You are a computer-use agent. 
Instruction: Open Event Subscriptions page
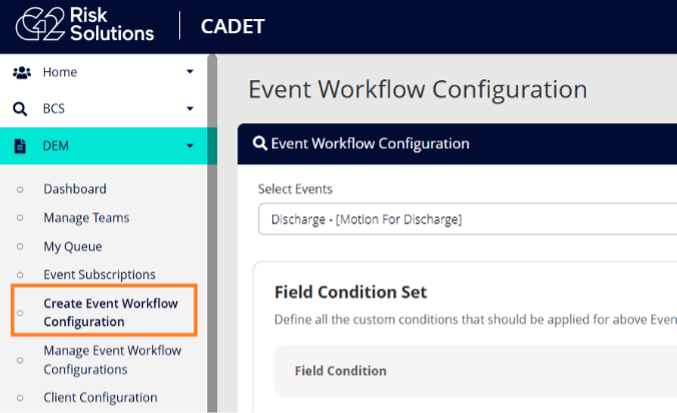99,275
